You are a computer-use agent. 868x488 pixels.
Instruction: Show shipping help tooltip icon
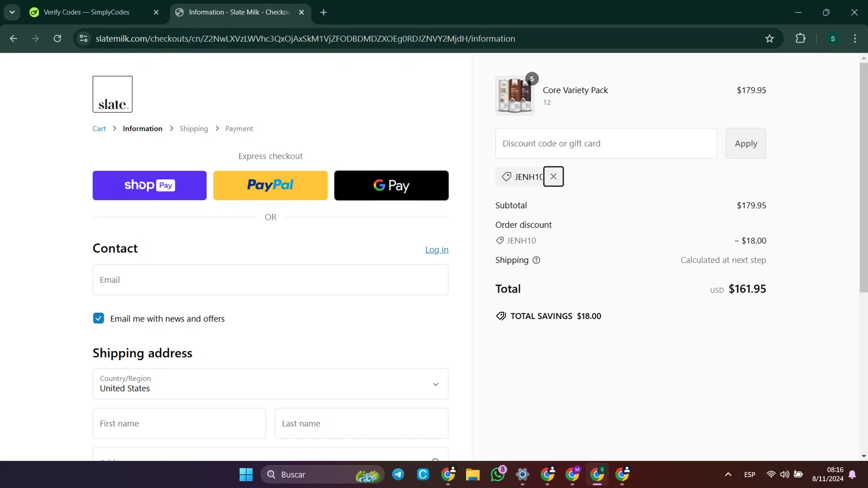pyautogui.click(x=536, y=260)
